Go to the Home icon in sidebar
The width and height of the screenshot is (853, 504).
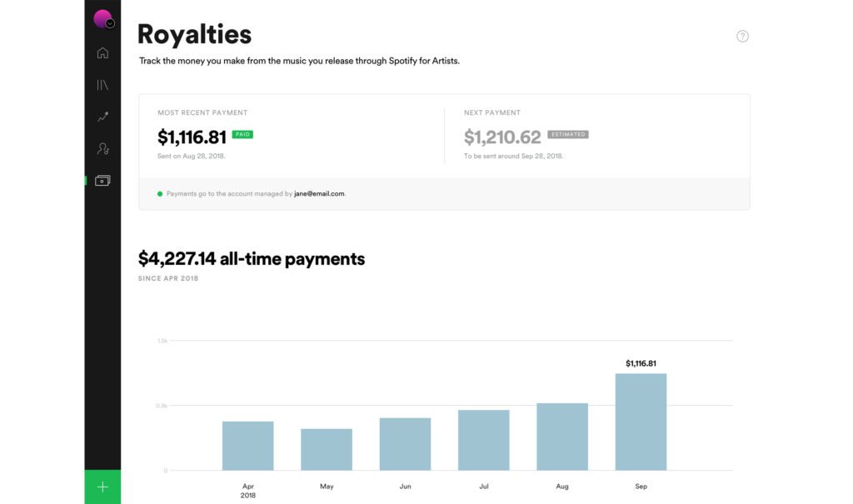pyautogui.click(x=102, y=53)
